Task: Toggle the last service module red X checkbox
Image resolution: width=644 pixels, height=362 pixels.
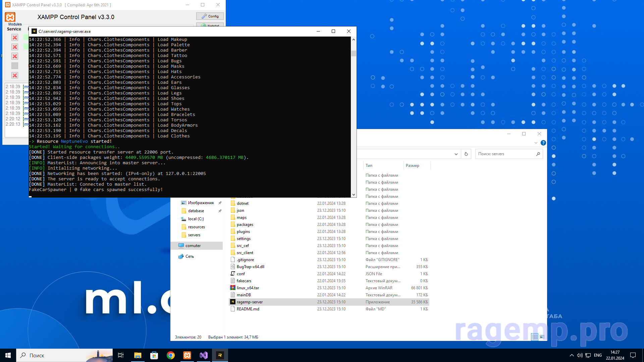Action: [x=15, y=75]
